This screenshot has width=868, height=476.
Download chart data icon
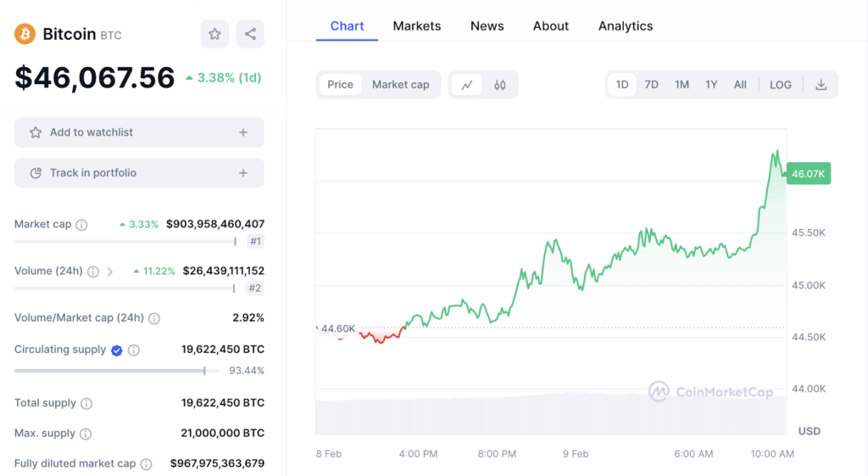pos(821,85)
